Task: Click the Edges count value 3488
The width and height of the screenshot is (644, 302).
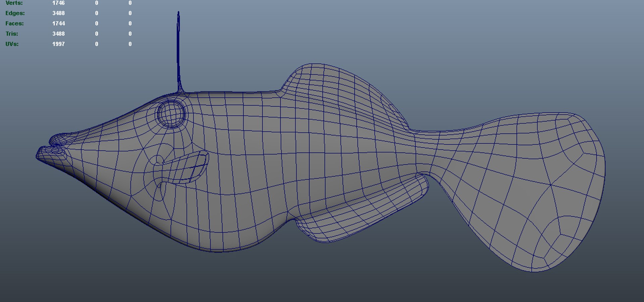Action: point(58,13)
